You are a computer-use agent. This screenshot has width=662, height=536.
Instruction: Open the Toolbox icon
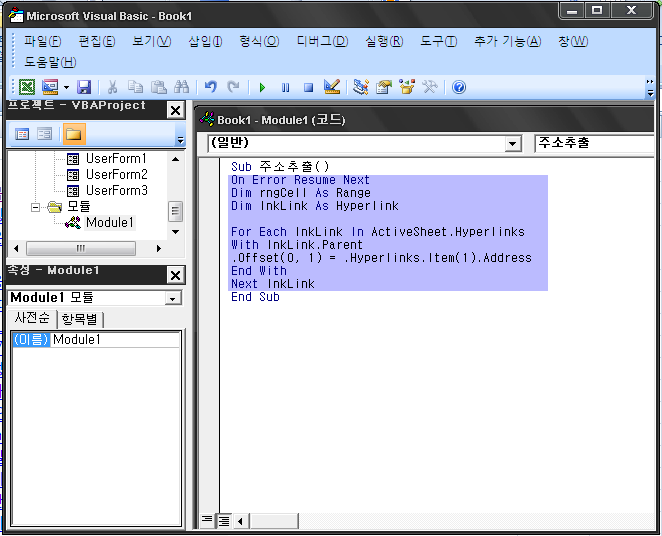coord(430,87)
